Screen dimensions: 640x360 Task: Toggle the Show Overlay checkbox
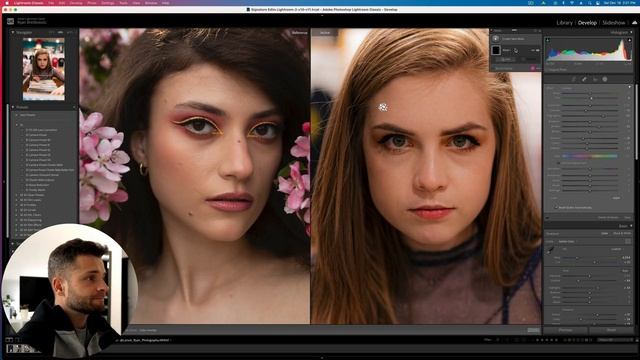click(x=493, y=68)
